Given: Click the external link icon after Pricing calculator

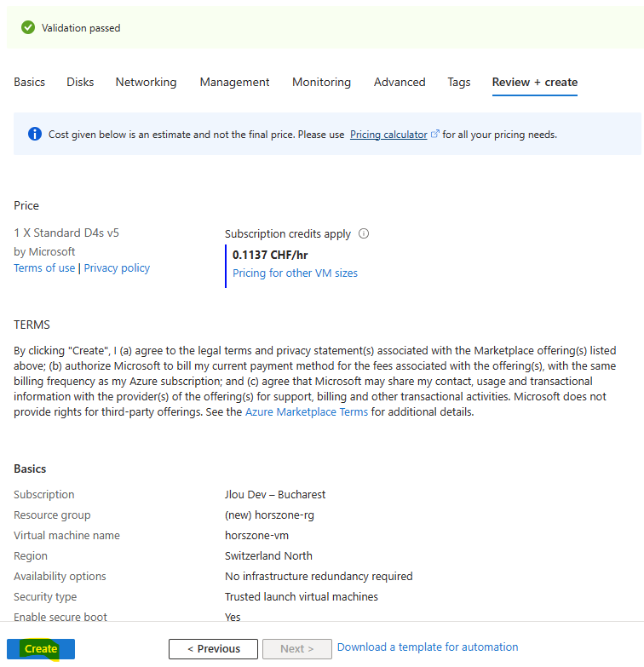Looking at the screenshot, I should tap(434, 134).
